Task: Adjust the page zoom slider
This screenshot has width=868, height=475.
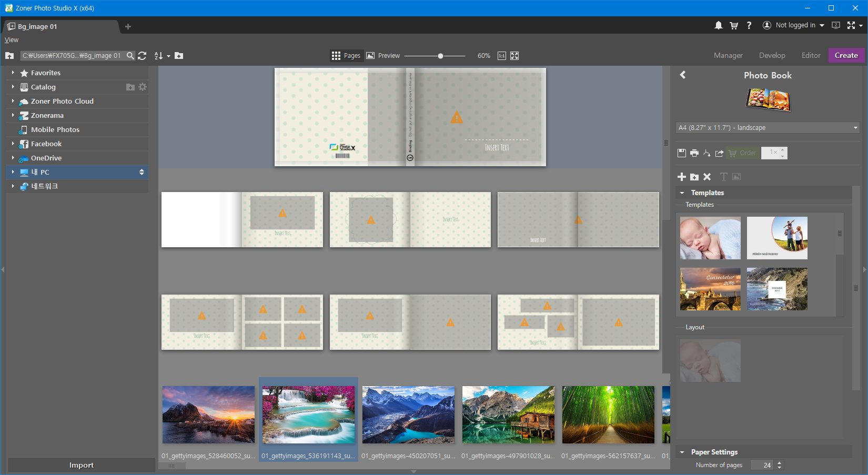Action: pyautogui.click(x=440, y=56)
